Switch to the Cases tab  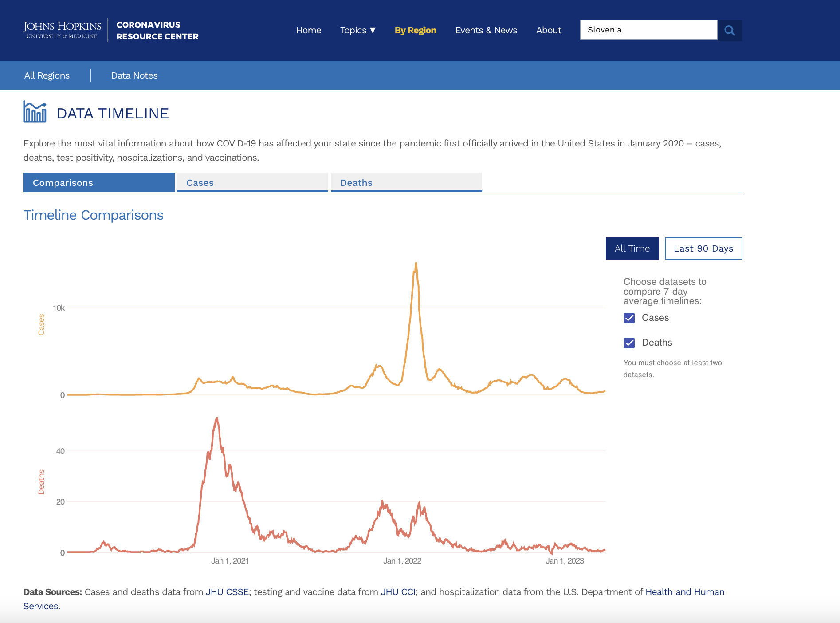(x=252, y=182)
